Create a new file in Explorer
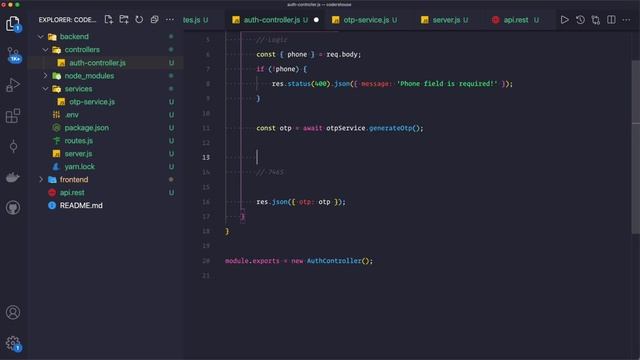Image resolution: width=640 pixels, height=360 pixels. [108, 20]
